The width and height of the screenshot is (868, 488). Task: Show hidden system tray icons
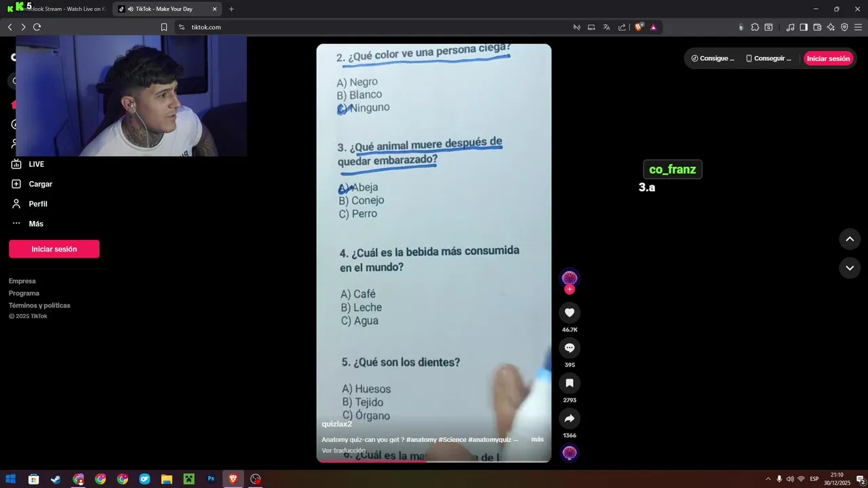click(x=768, y=479)
